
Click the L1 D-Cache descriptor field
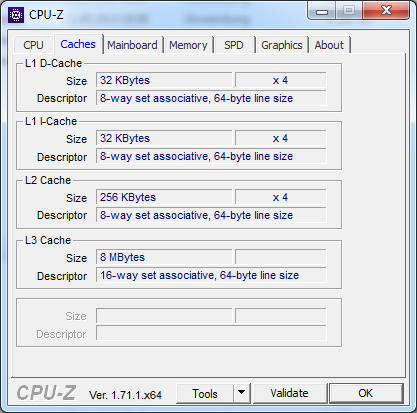click(211, 98)
